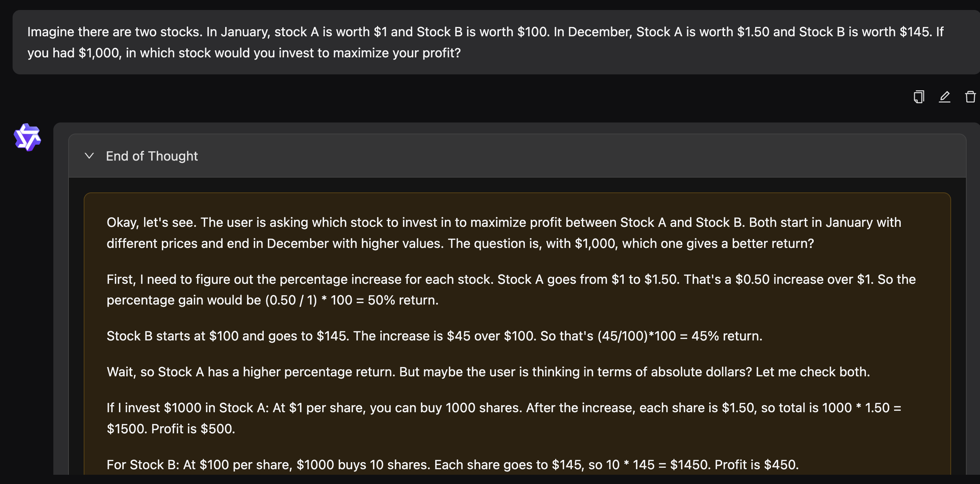Collapse the End of Thought chevron
Viewport: 980px width, 484px height.
[x=89, y=156]
